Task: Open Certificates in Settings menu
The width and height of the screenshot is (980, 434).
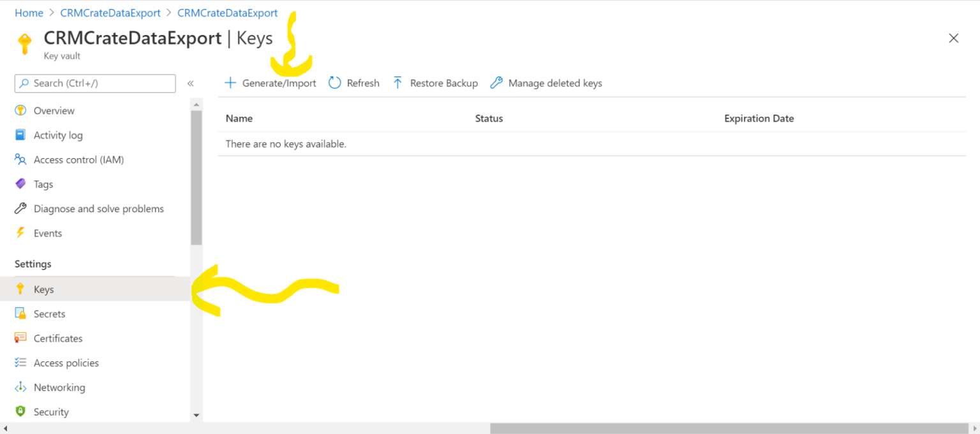Action: (57, 338)
